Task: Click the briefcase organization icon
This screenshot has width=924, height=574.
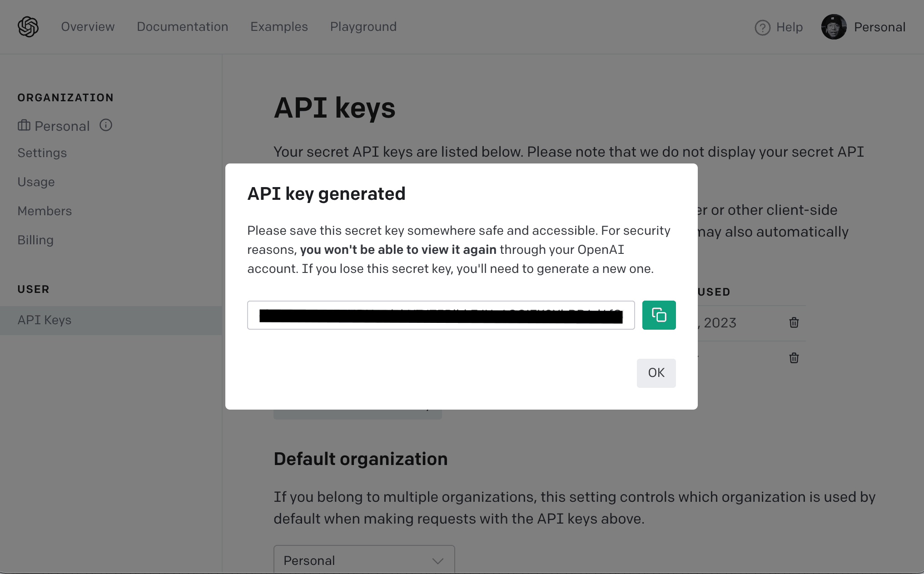Action: [x=24, y=125]
